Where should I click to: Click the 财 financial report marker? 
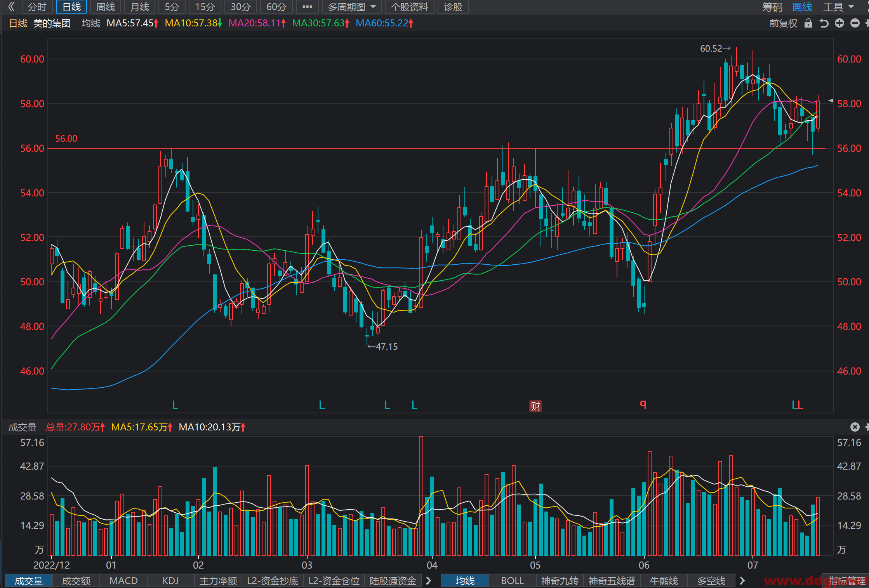coord(535,406)
